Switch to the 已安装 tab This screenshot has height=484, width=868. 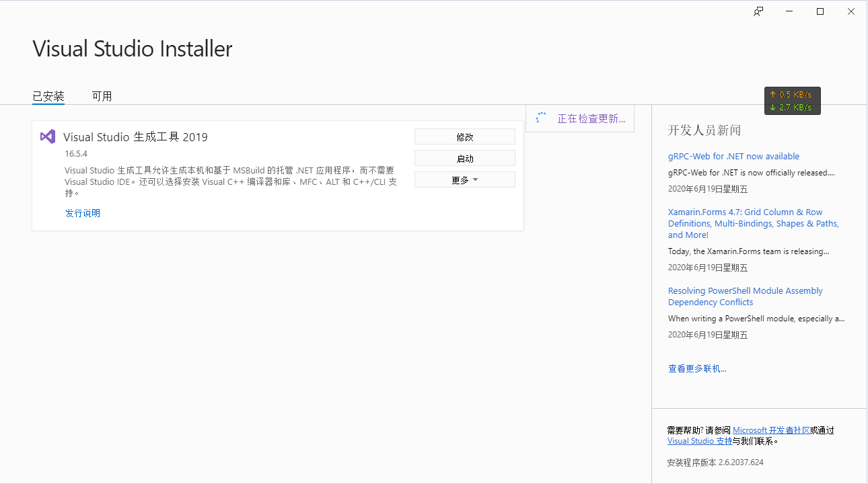[48, 96]
